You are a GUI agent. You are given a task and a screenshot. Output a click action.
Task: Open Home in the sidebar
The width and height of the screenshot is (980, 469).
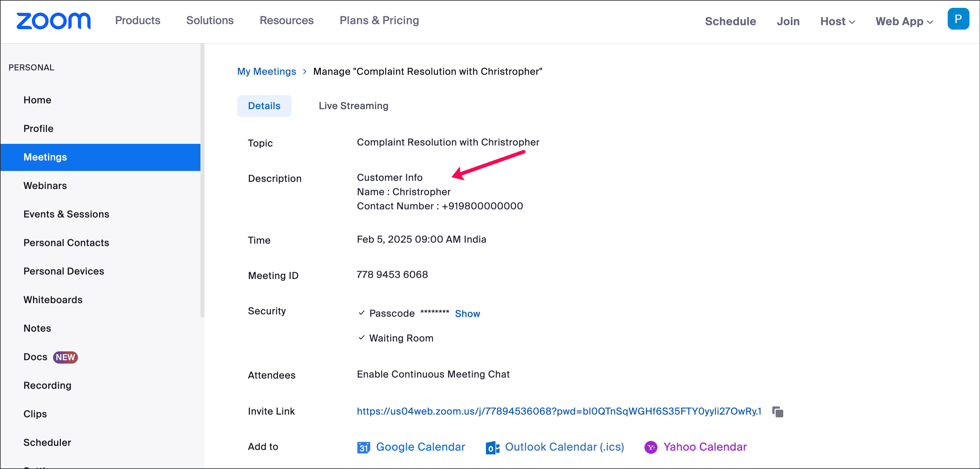pos(37,100)
